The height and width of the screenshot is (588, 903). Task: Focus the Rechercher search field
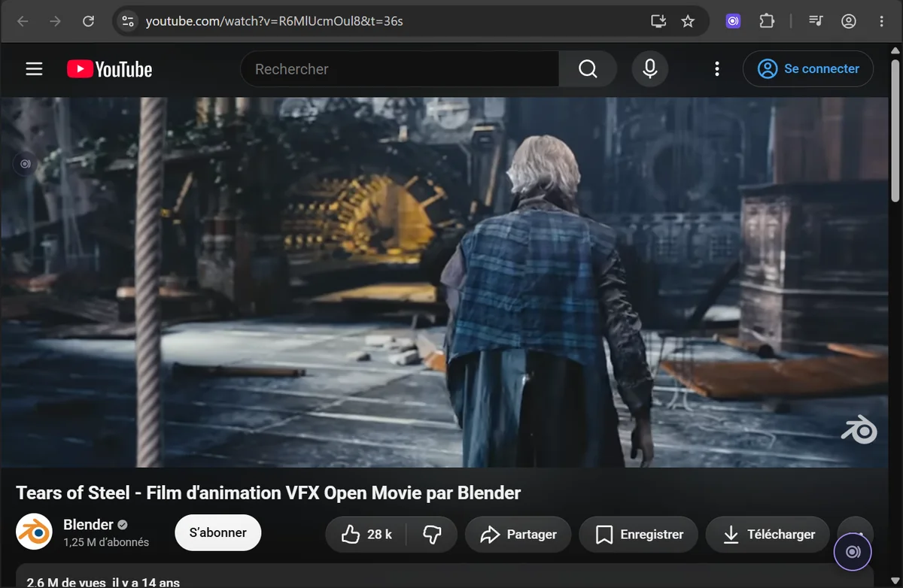[x=400, y=69]
